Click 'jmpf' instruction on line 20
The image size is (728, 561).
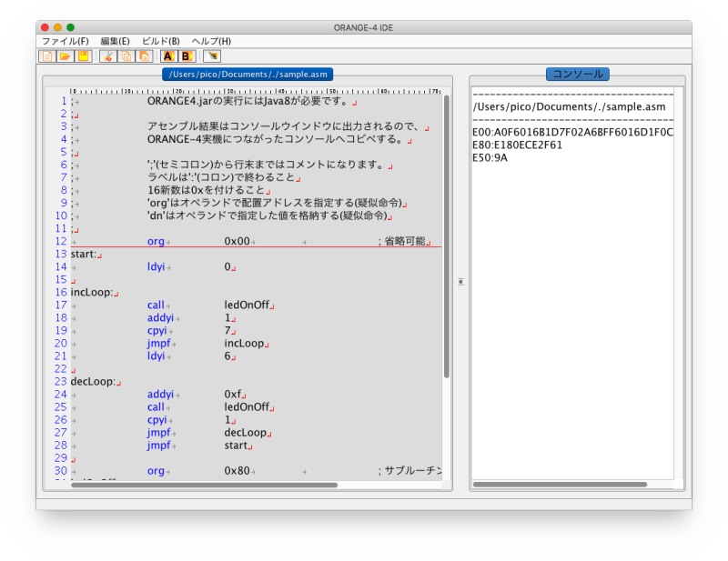coord(158,344)
